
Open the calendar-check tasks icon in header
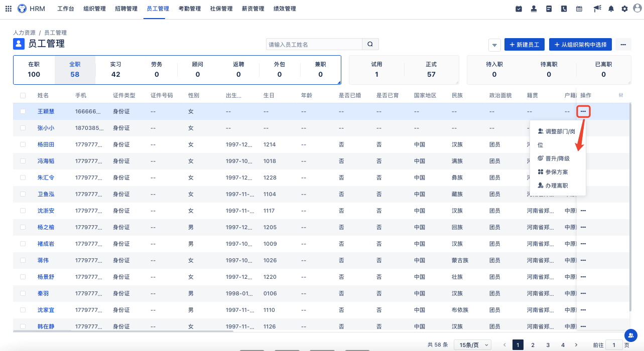tap(519, 9)
